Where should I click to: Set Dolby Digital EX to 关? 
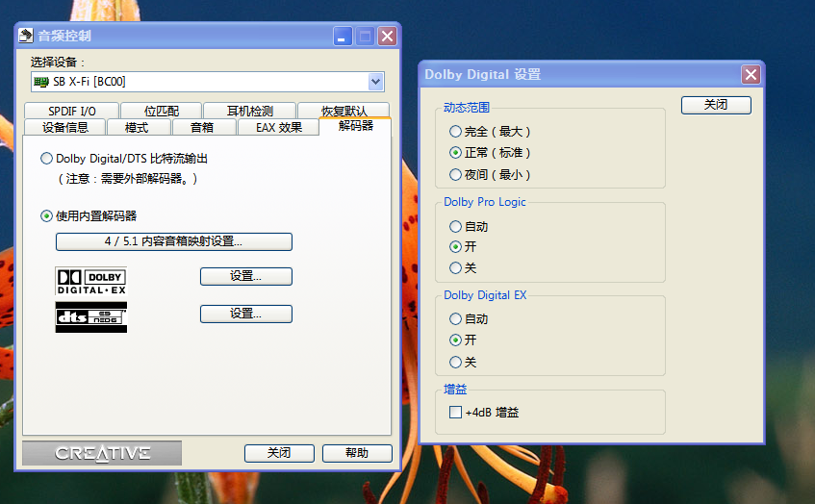(x=463, y=363)
